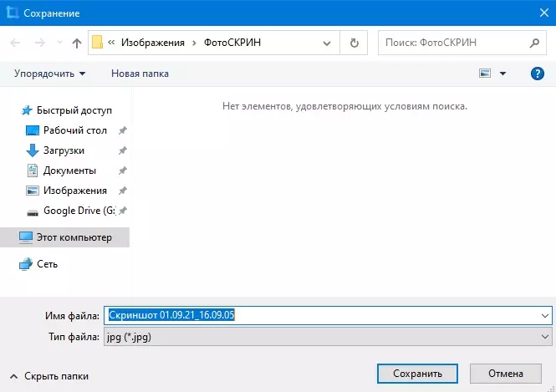
Task: Select Этот компьютер in the sidebar
Action: pyautogui.click(x=65, y=237)
